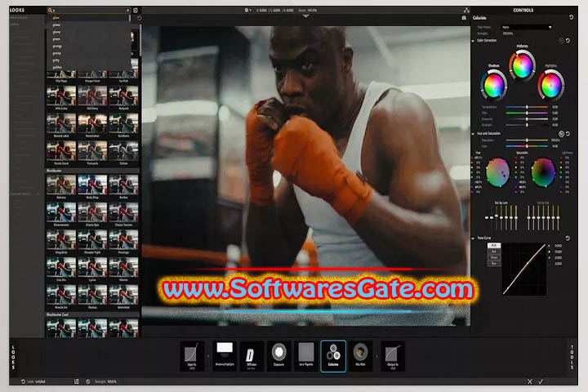Select the Red channel in Tone Curve

[494, 252]
